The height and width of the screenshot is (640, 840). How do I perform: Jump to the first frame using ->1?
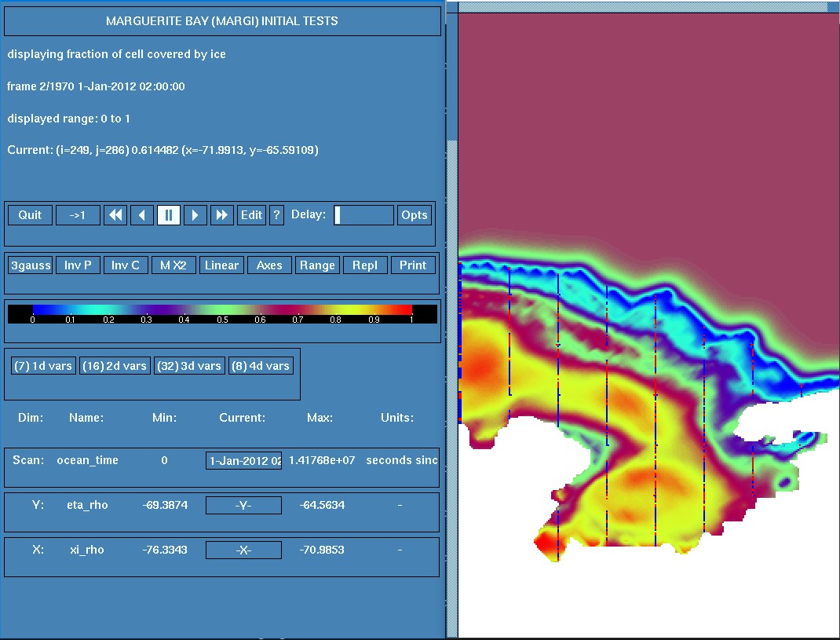pos(78,215)
